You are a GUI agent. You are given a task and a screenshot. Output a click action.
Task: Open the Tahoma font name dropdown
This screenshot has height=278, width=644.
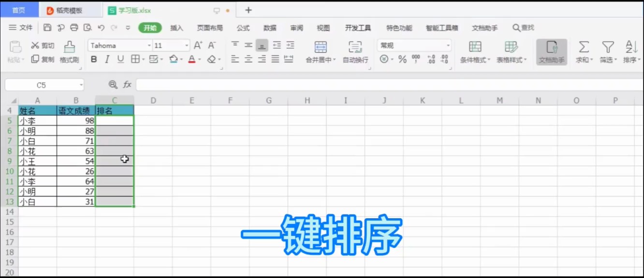pos(149,45)
